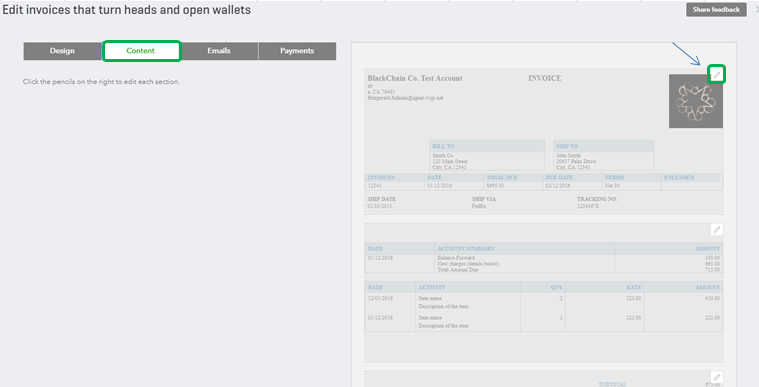Click the INVOICE# column header

[381, 178]
